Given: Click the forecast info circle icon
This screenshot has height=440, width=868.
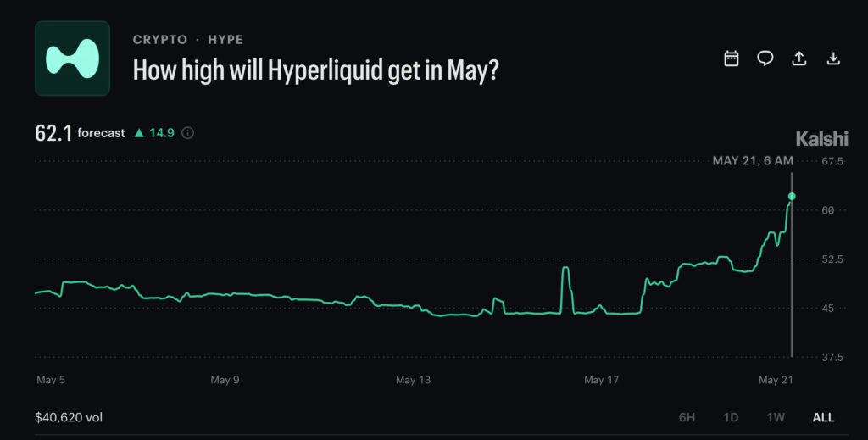Looking at the screenshot, I should point(188,133).
